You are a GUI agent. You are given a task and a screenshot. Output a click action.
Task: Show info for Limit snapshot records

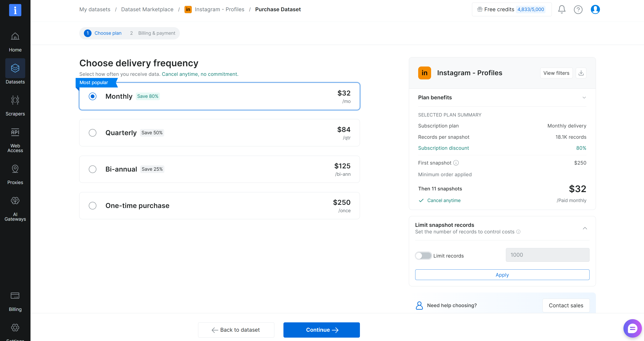(518, 232)
